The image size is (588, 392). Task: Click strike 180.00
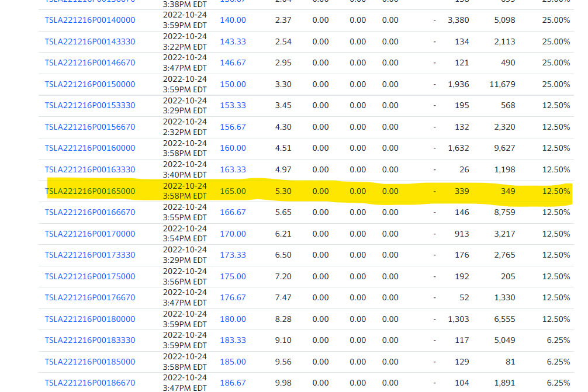[x=233, y=320]
